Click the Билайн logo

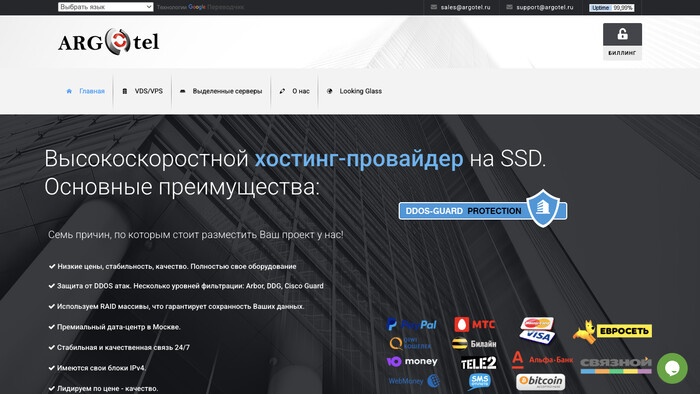[x=474, y=344]
